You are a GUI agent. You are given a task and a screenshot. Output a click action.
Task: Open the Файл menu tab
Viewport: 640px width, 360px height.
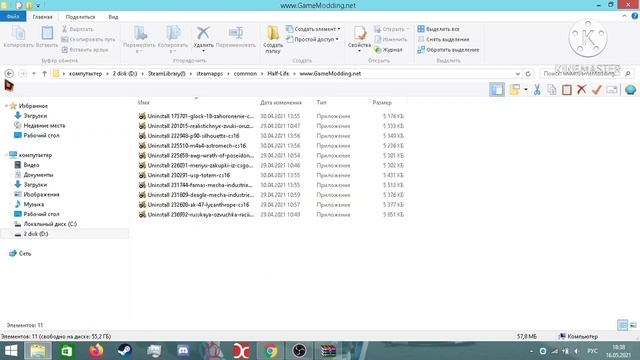(13, 17)
